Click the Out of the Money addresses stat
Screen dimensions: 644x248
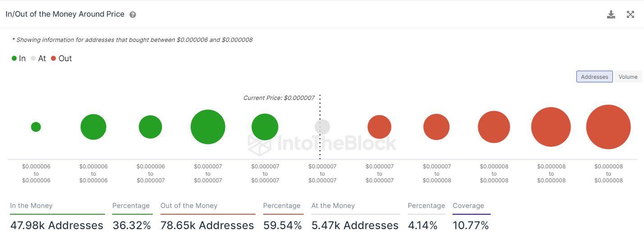207,225
